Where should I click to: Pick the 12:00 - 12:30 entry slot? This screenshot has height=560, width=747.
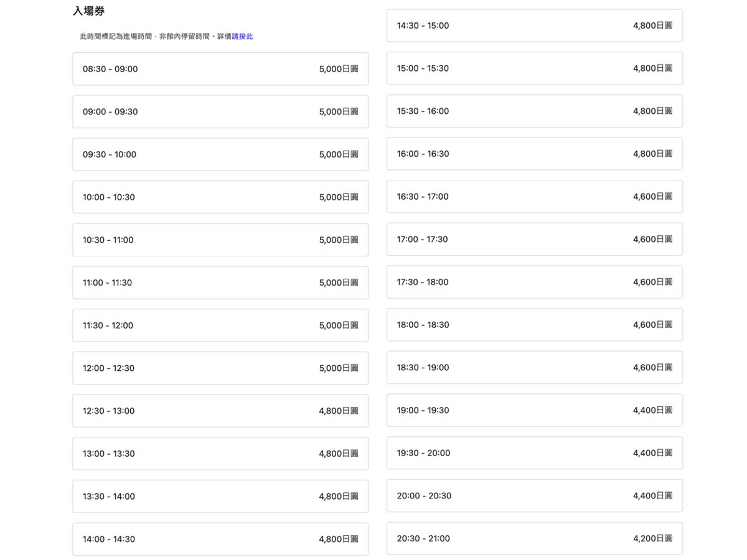coord(220,368)
